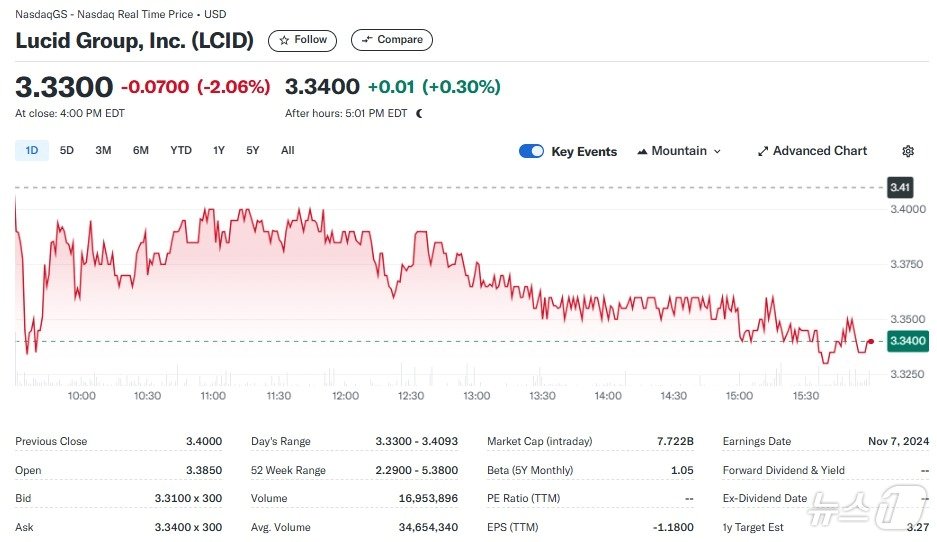
Task: Select the 1D time range tab
Action: click(x=32, y=150)
